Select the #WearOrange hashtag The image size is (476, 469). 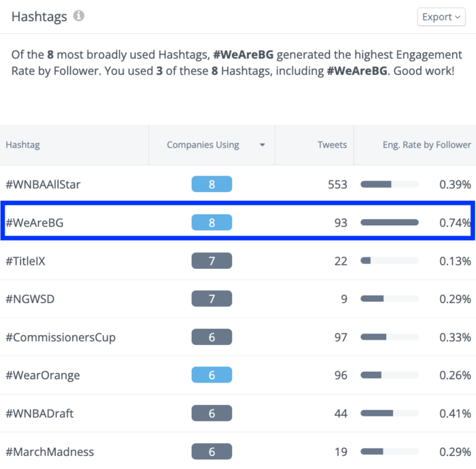(x=43, y=375)
